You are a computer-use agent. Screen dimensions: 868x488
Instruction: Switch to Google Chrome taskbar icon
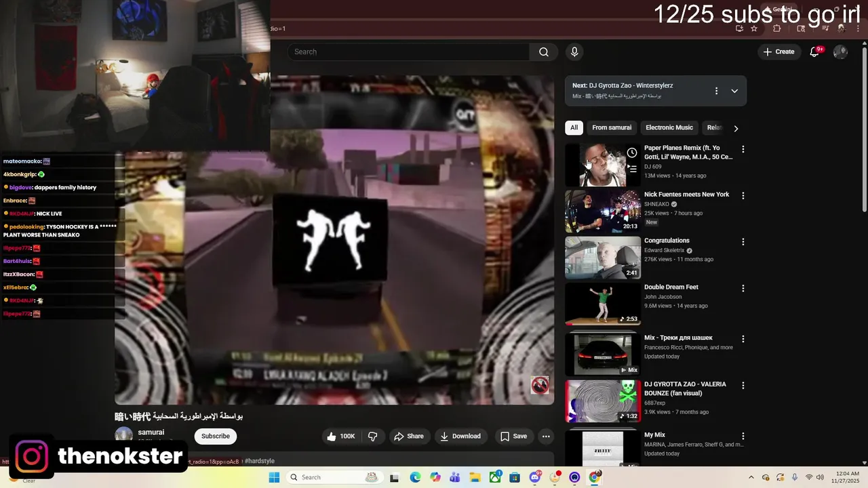595,477
